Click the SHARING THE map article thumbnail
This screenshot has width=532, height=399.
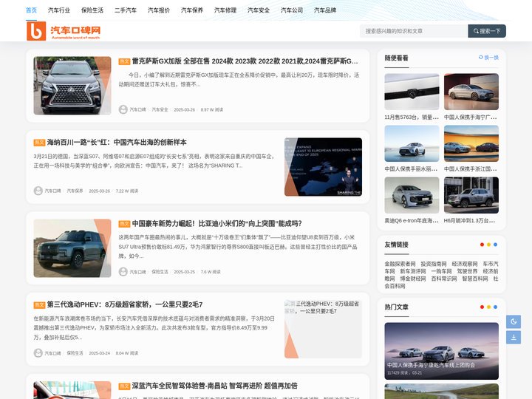323,167
